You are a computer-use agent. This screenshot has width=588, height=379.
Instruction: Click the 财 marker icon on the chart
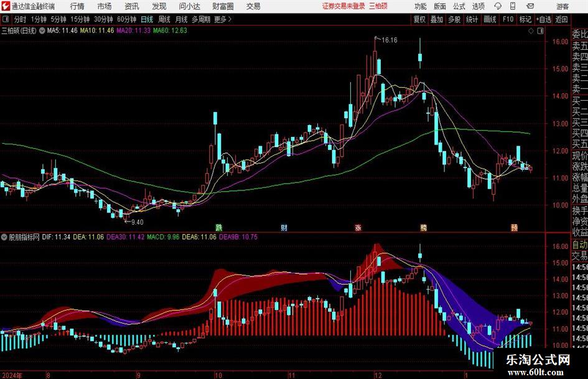284,227
